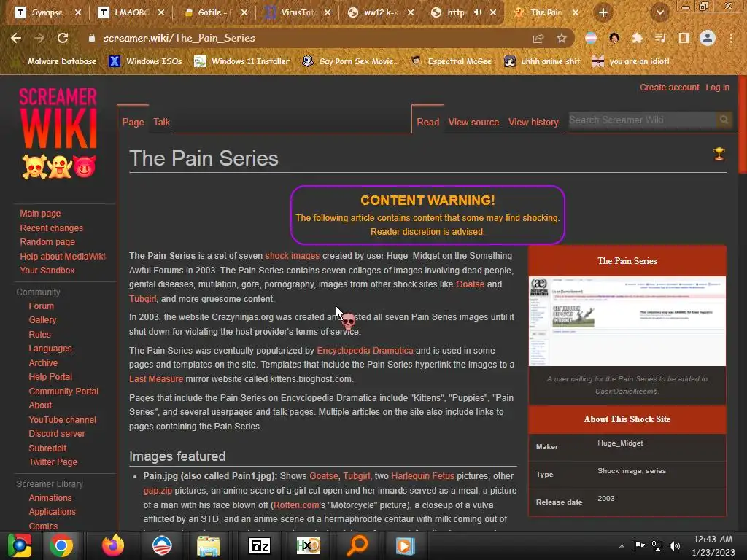Bookmark this page with the star icon
This screenshot has height=560, width=747.
pyautogui.click(x=562, y=38)
